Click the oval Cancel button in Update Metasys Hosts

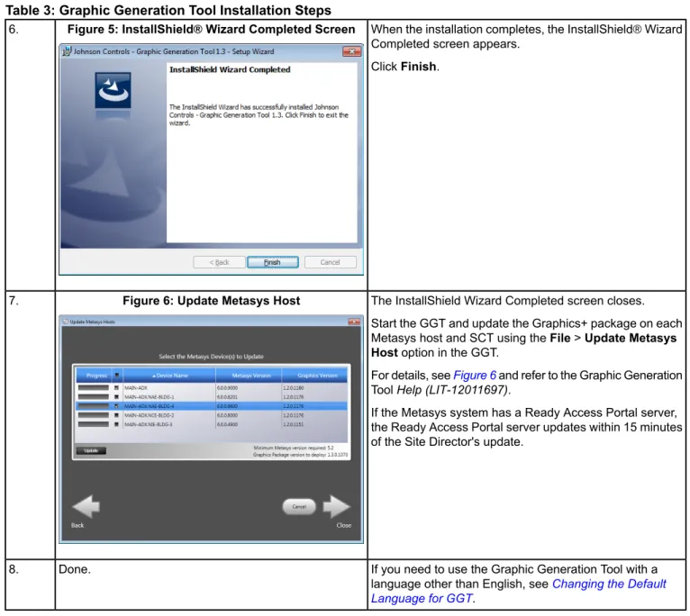tap(299, 506)
